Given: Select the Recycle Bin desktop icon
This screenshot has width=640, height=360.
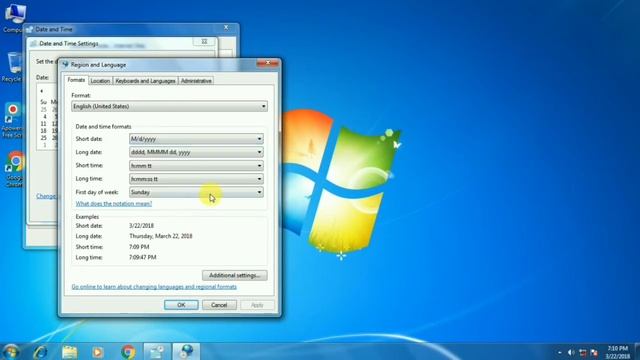Looking at the screenshot, I should pyautogui.click(x=14, y=67).
